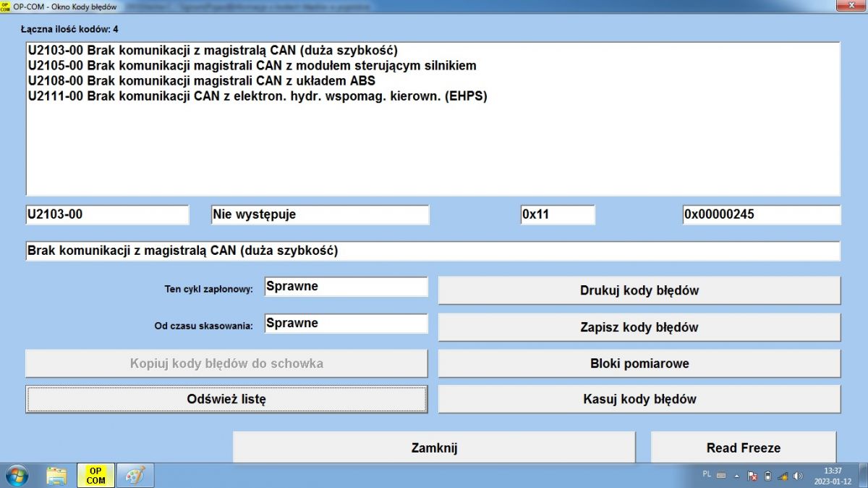Click the 'Od czasu skasowania:' label
868x488 pixels.
203,326
